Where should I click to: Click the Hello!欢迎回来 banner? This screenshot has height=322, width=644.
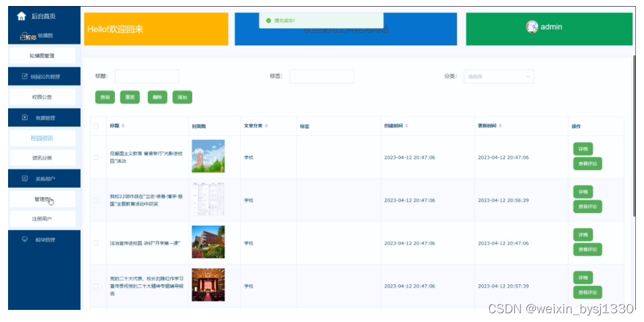156,29
